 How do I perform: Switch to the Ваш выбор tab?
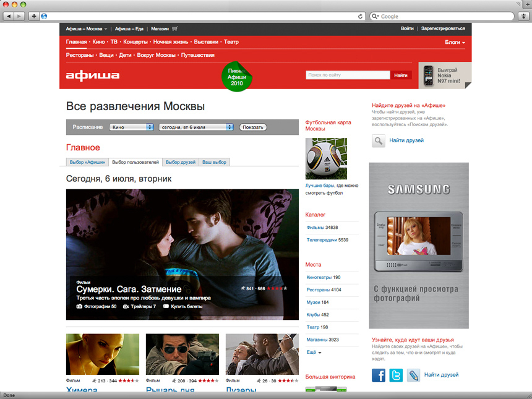click(x=214, y=162)
